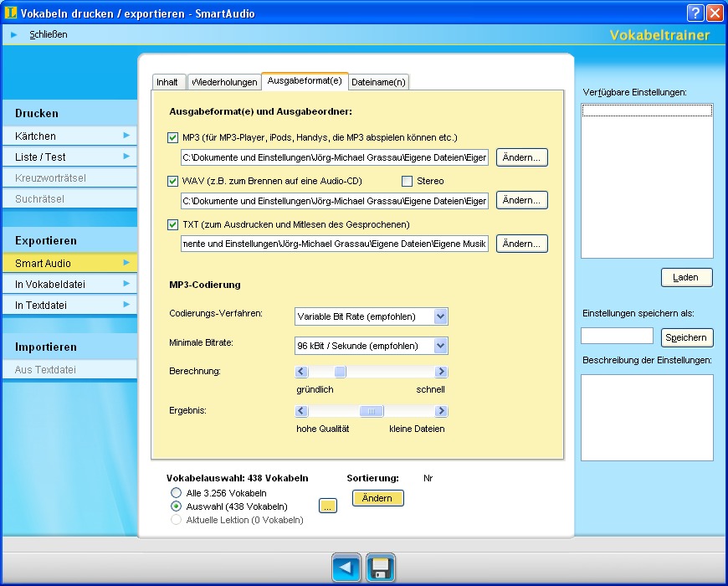Screen dimensions: 728x586
Task: Click the TXT output folder path field
Action: click(335, 244)
